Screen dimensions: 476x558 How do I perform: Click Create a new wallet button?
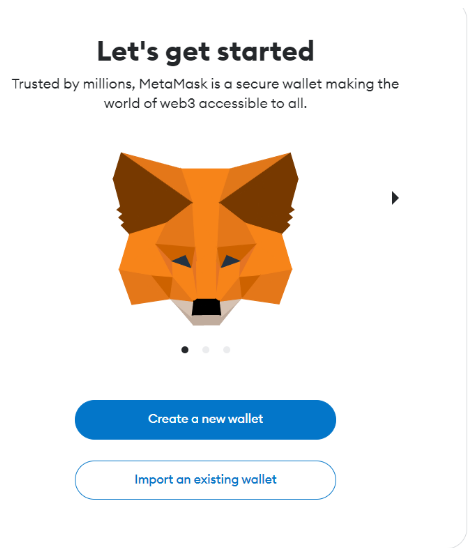point(205,420)
